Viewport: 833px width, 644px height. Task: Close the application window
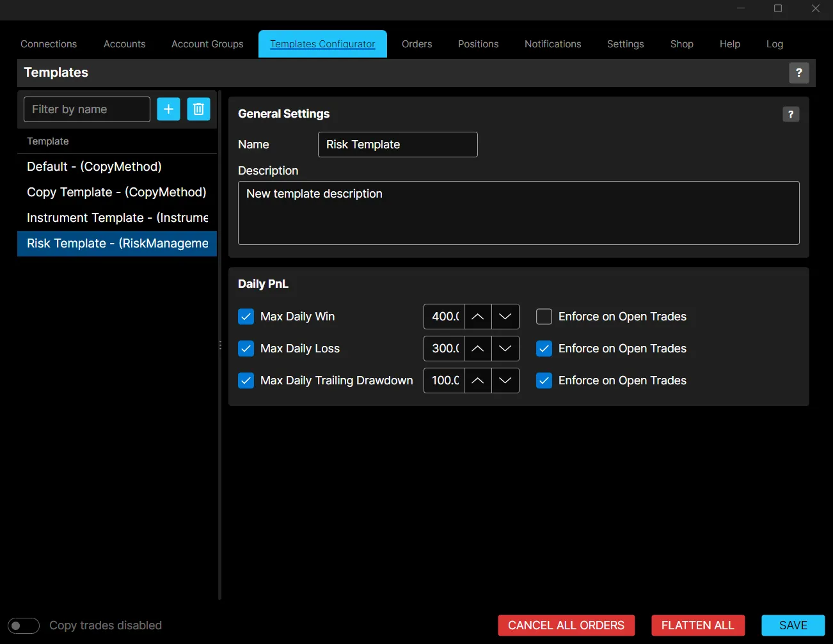coord(815,8)
